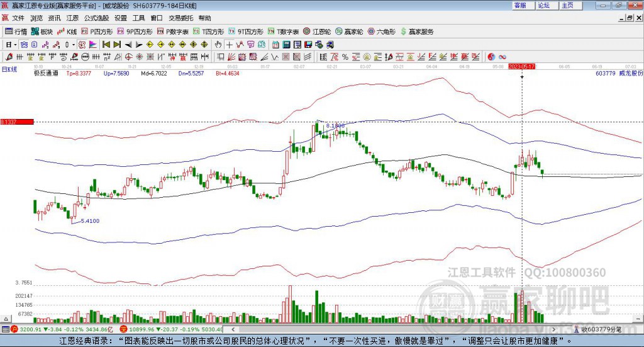This screenshot has height=347, width=644.
Task: Click the scrollbar left arrow
Action: (x=233, y=329)
